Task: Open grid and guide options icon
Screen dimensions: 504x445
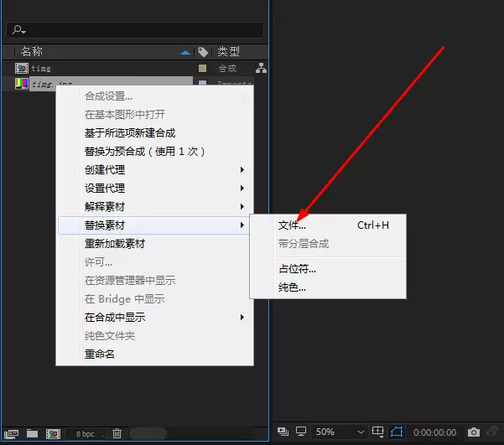Action: point(378,432)
